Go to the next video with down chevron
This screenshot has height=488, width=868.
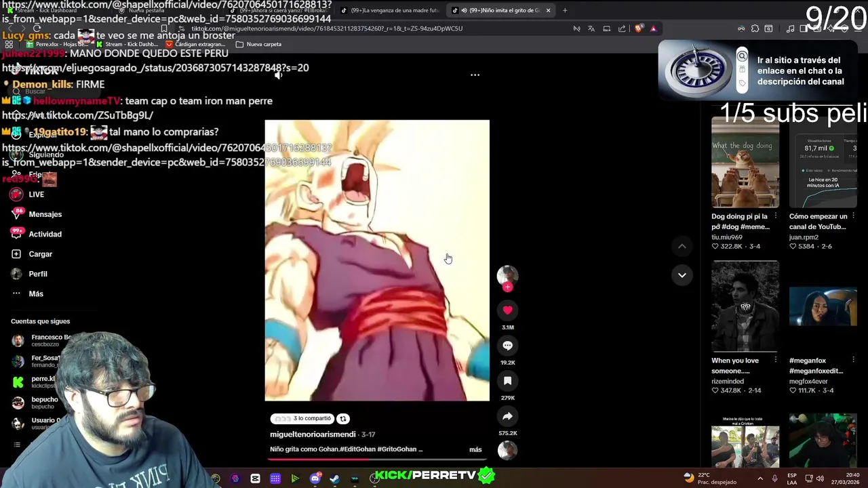(682, 275)
